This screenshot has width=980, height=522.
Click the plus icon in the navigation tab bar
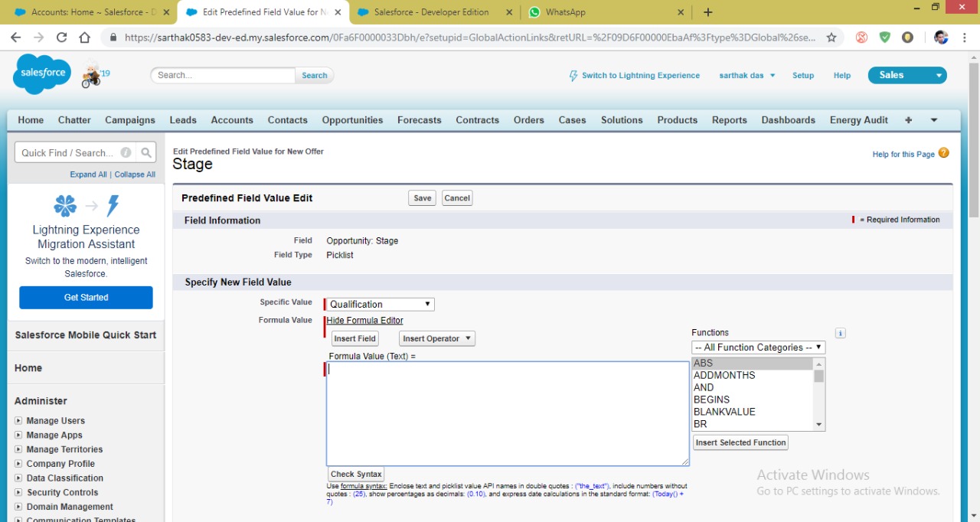coord(909,120)
